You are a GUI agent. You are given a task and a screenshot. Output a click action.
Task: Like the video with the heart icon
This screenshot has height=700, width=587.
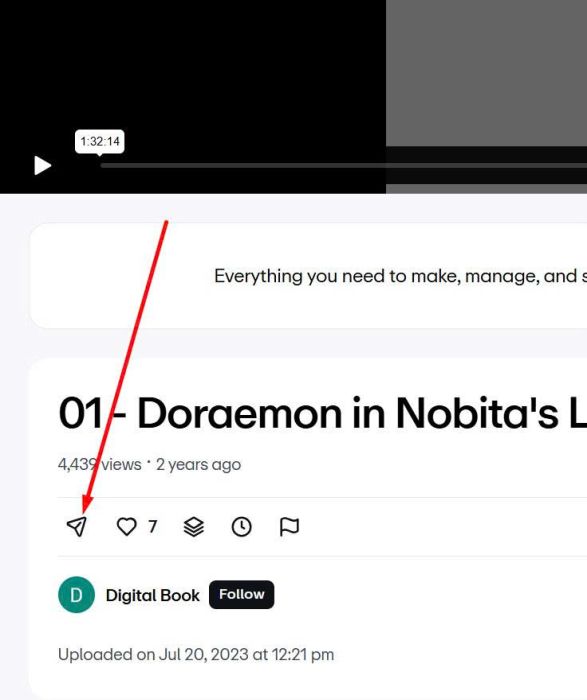coord(126,527)
